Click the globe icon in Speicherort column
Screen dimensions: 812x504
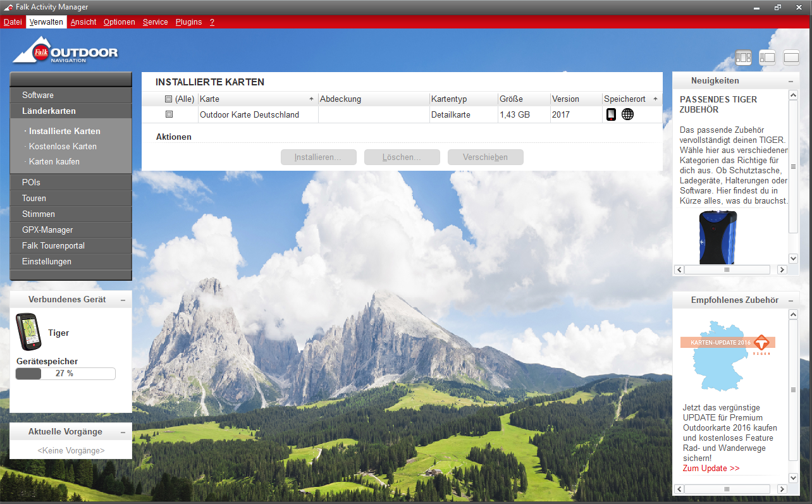coord(627,114)
